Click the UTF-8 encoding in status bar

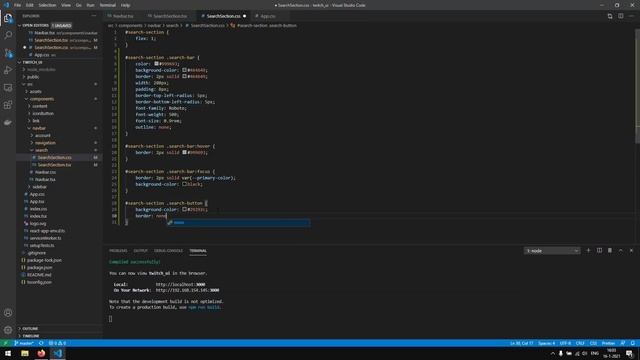click(565, 343)
